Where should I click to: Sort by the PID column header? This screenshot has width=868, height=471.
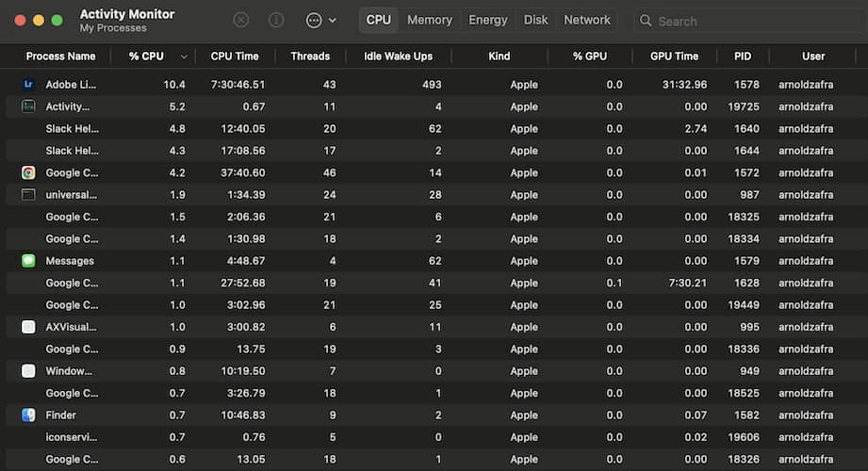point(743,57)
